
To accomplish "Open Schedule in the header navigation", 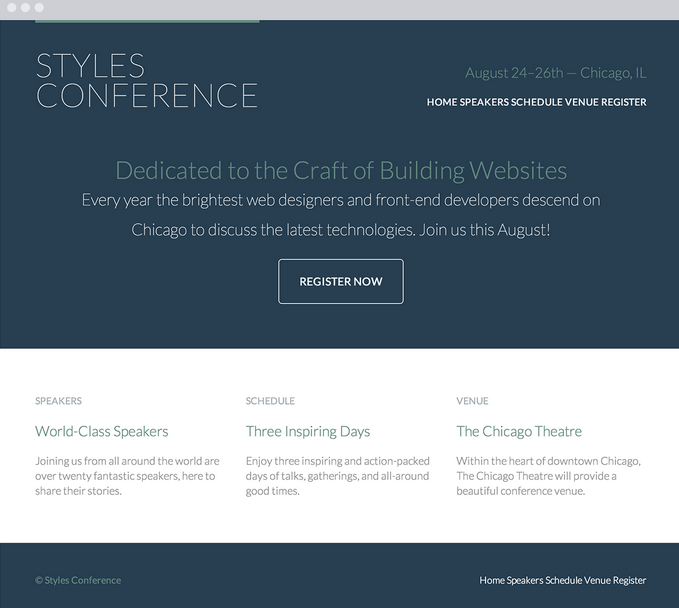I will 537,102.
